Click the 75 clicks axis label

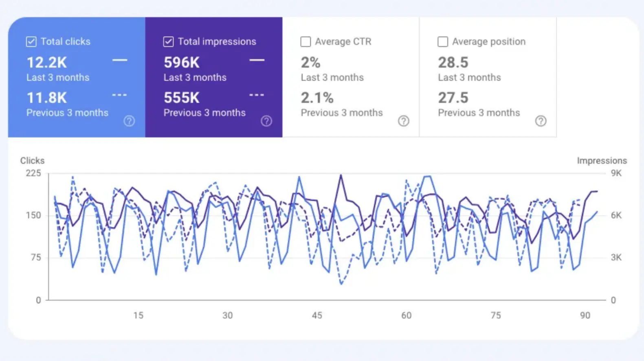tap(36, 258)
